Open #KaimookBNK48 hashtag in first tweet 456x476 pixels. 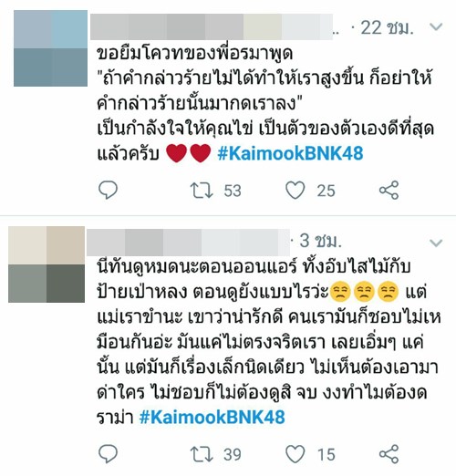coord(290,153)
